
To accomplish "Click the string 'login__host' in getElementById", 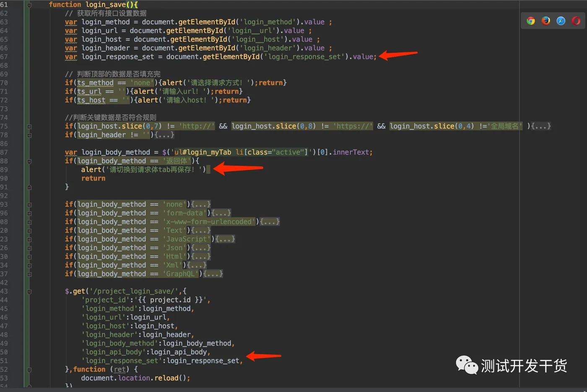I will point(259,39).
